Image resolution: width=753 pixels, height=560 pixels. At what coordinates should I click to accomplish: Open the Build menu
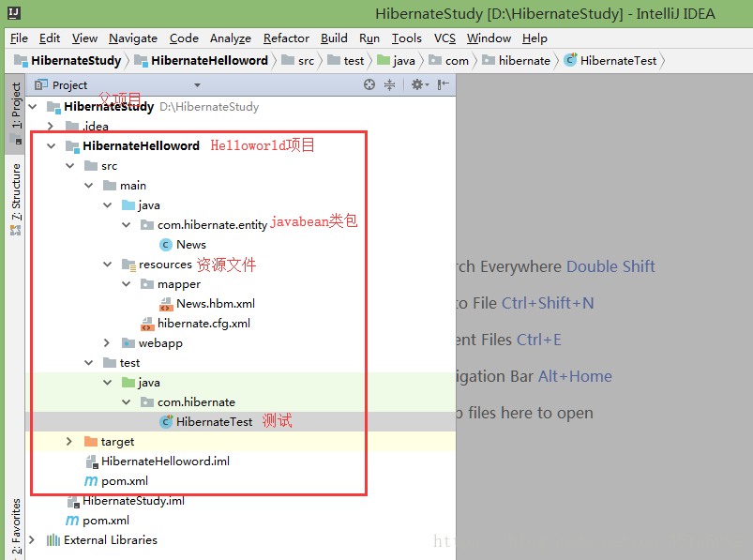[334, 38]
